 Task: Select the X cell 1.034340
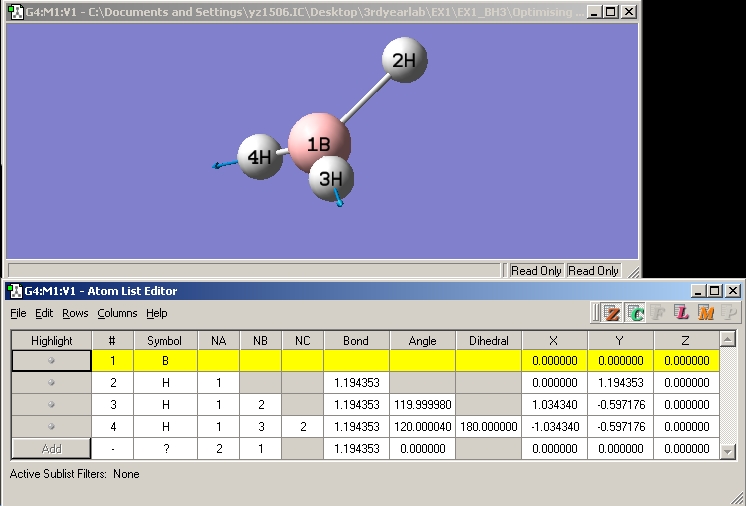(x=555, y=405)
